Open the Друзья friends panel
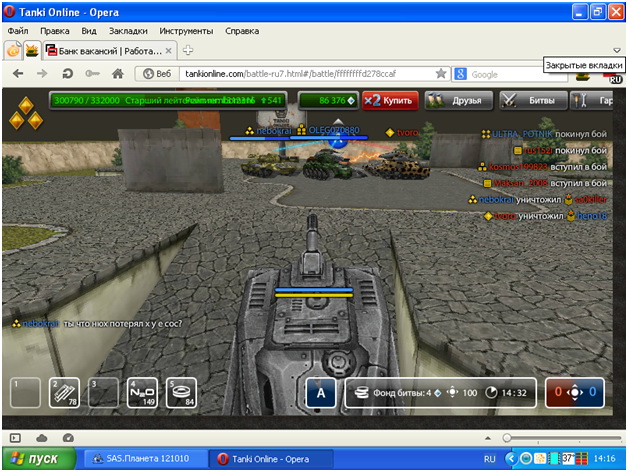This screenshot has width=628, height=472. [459, 100]
